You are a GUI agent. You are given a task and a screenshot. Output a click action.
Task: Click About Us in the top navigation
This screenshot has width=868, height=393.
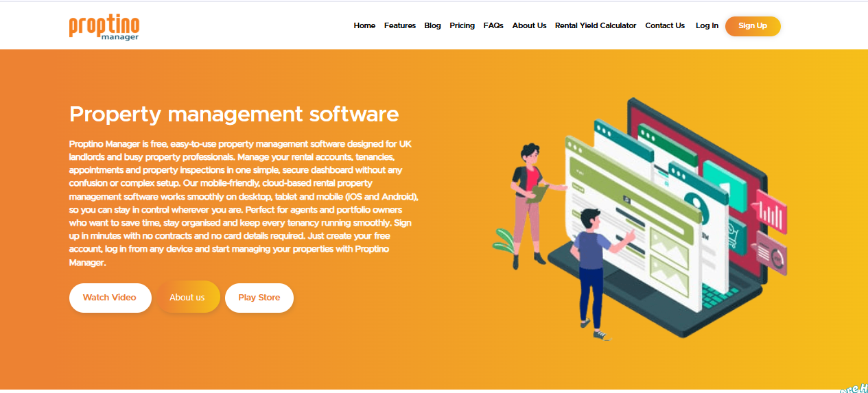pos(529,26)
